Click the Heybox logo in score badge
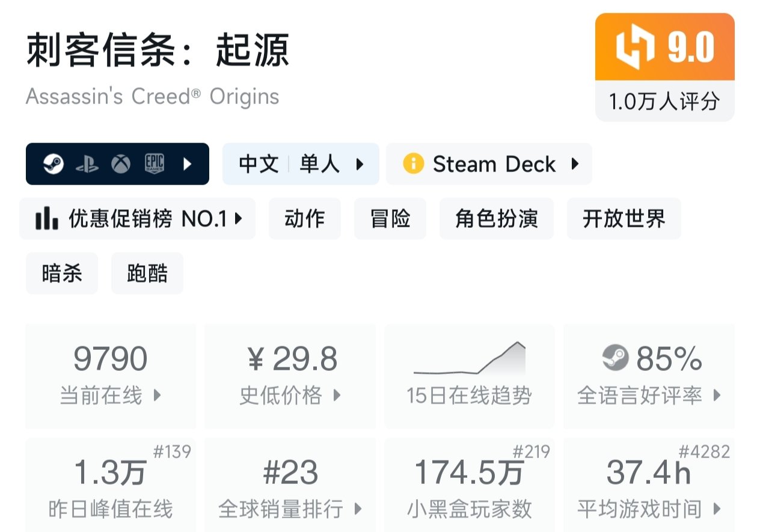Image resolution: width=760 pixels, height=532 pixels. (x=635, y=47)
